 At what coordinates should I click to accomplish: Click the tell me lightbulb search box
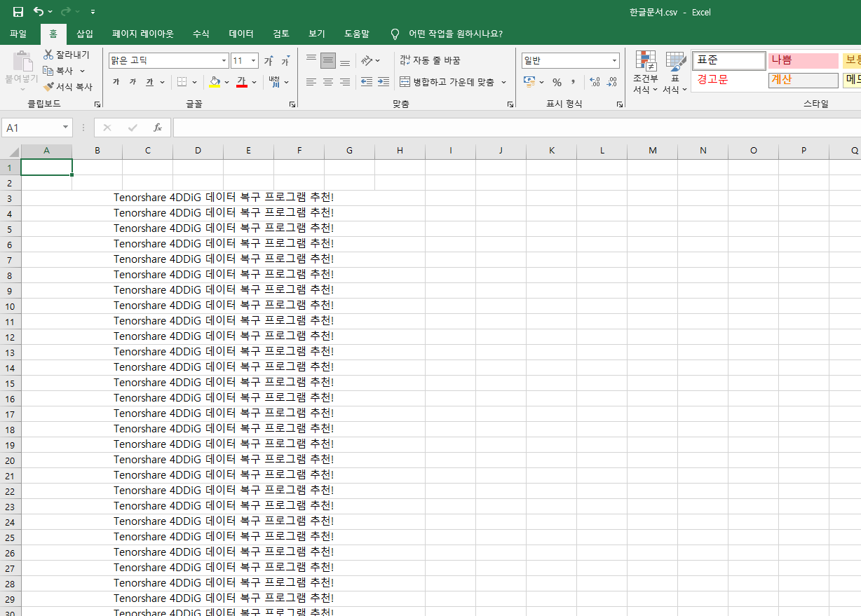(446, 34)
